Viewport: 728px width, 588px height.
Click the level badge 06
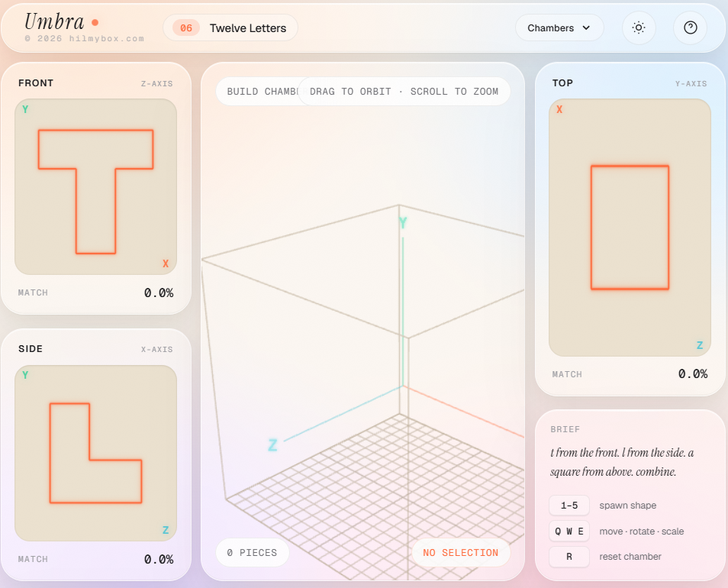(186, 27)
